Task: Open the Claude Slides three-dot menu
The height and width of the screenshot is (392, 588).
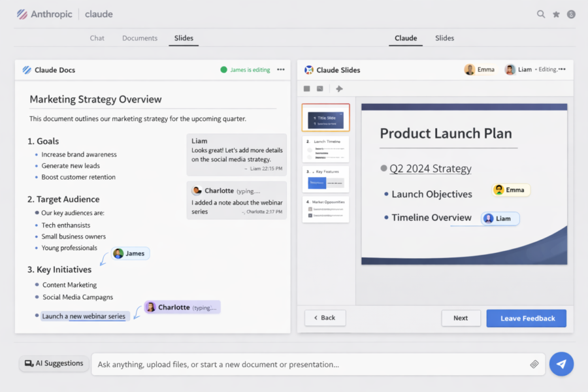Action: tap(562, 69)
